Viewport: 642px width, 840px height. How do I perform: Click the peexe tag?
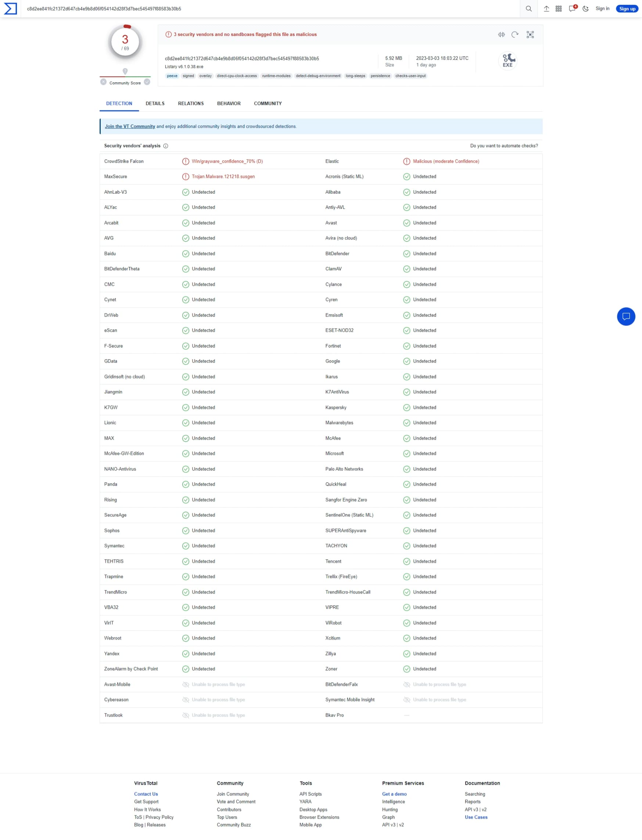coord(172,76)
